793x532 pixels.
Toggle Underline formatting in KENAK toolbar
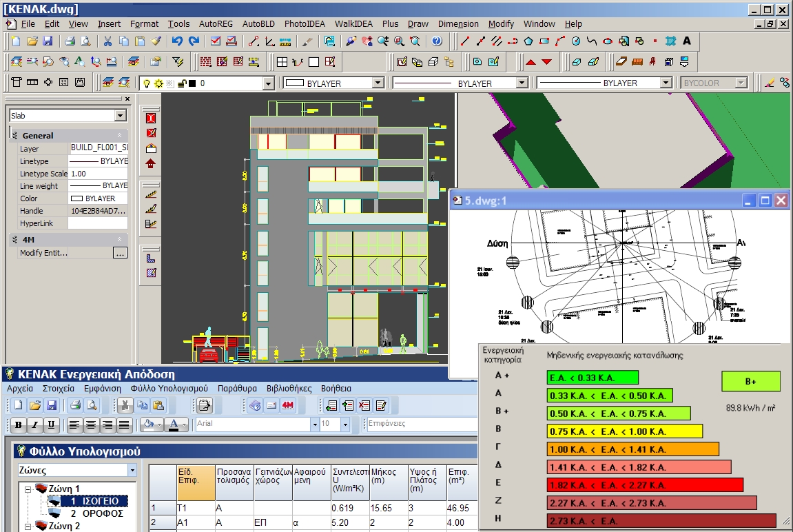[51, 425]
